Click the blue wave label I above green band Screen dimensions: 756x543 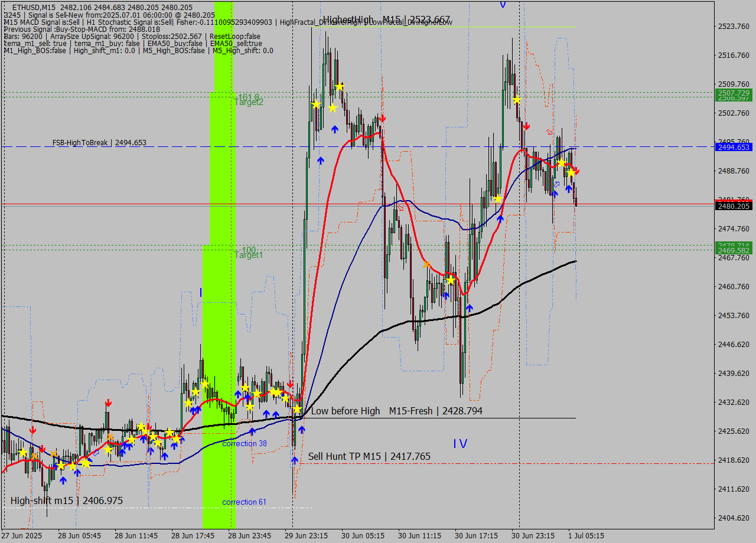click(201, 293)
